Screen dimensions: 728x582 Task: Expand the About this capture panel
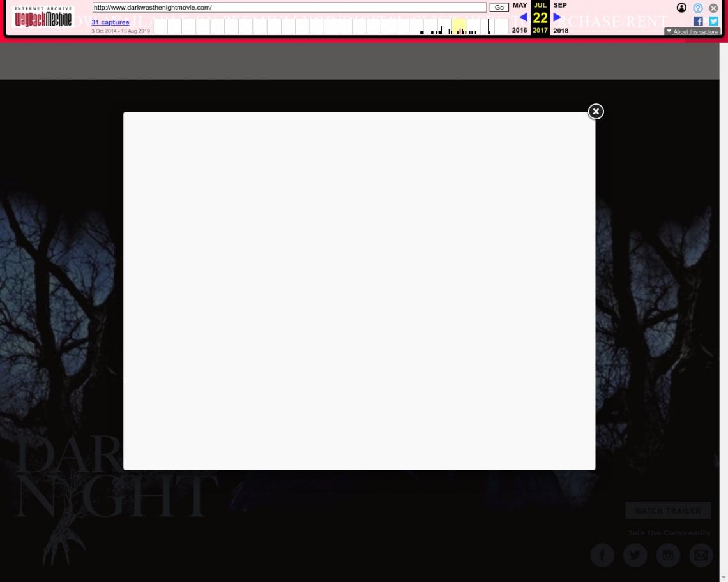pyautogui.click(x=692, y=31)
